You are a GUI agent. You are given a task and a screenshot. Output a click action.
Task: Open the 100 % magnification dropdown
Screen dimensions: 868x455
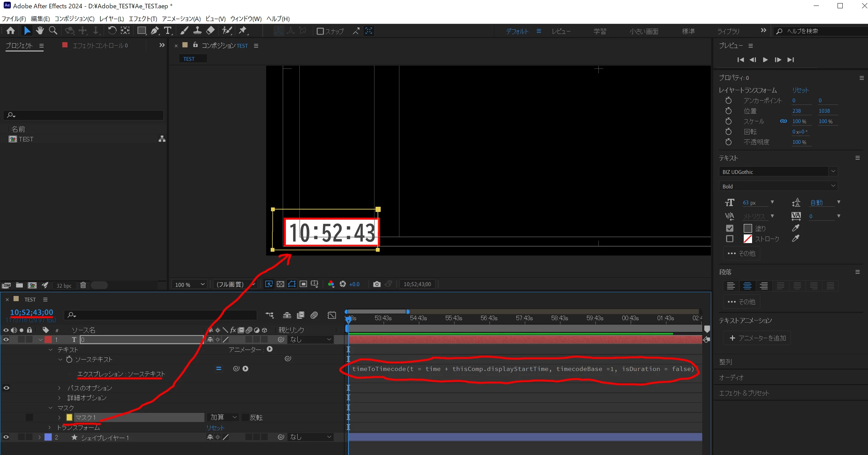pyautogui.click(x=190, y=285)
